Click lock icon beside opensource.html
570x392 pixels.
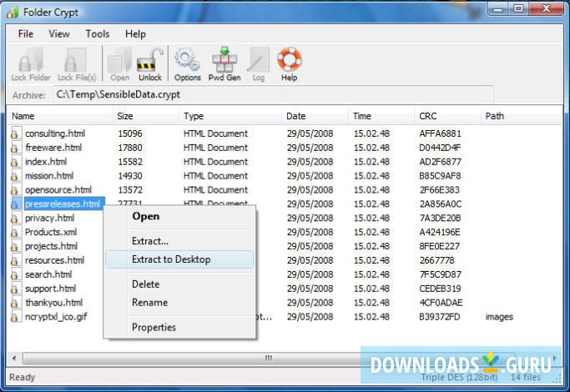(15, 190)
